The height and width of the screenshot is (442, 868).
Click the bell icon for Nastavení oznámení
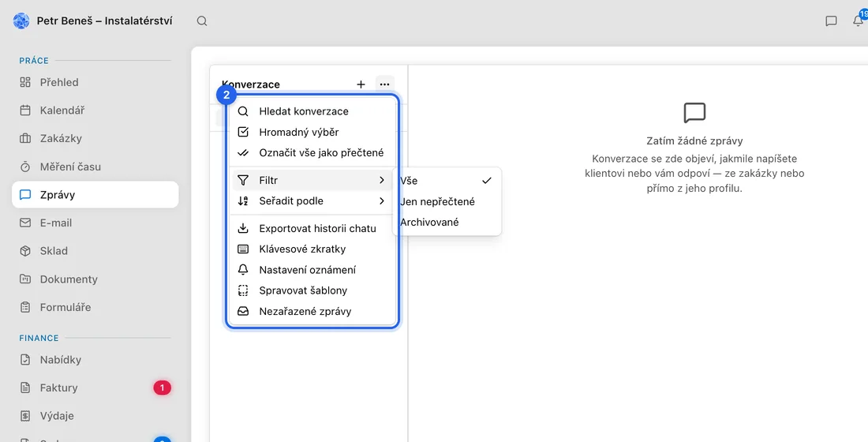click(x=243, y=270)
